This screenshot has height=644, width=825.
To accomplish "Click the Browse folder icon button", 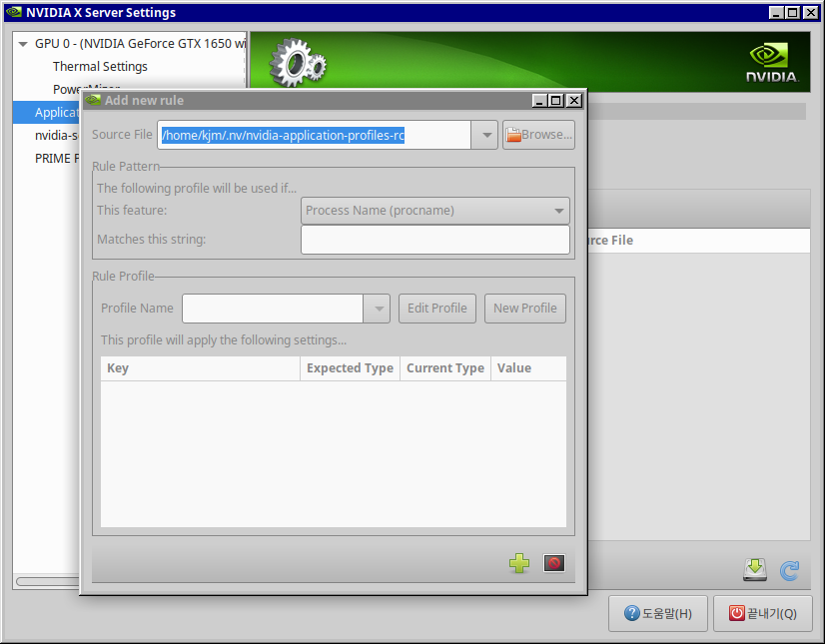I will pyautogui.click(x=538, y=135).
